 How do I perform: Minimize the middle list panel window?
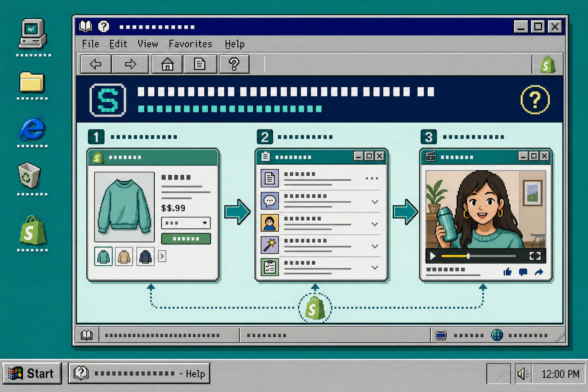(x=358, y=156)
